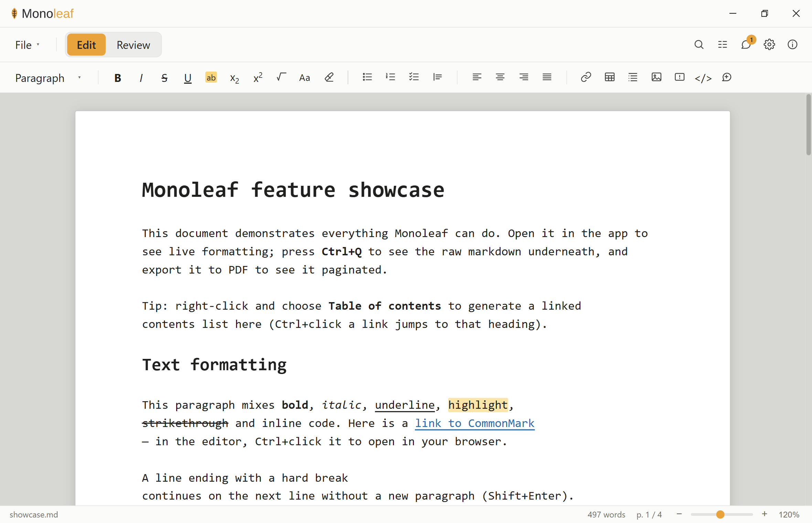Insert table of contents list icon
Screen dimensions: 812x523
pyautogui.click(x=633, y=77)
